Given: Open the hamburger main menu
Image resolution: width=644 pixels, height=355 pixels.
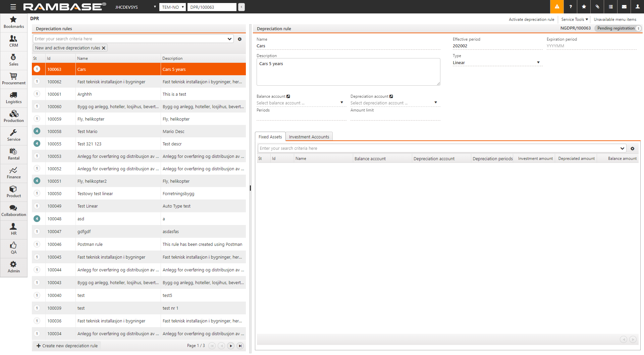Looking at the screenshot, I should (x=13, y=7).
